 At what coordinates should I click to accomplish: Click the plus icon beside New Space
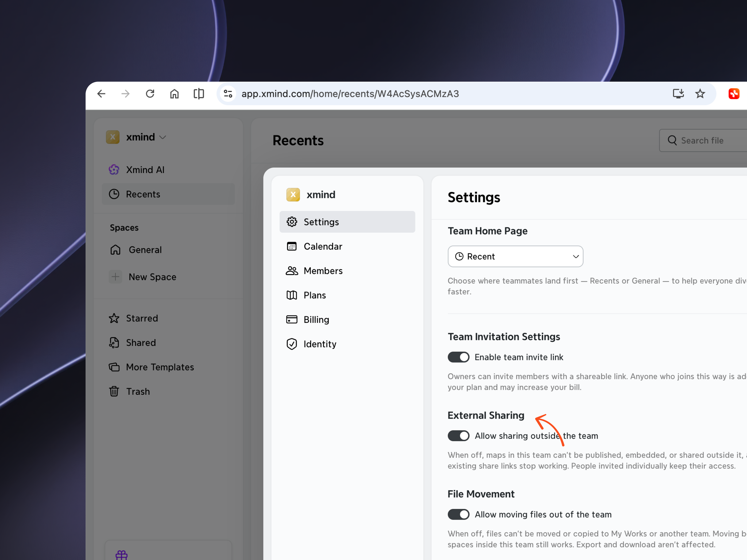click(x=116, y=277)
